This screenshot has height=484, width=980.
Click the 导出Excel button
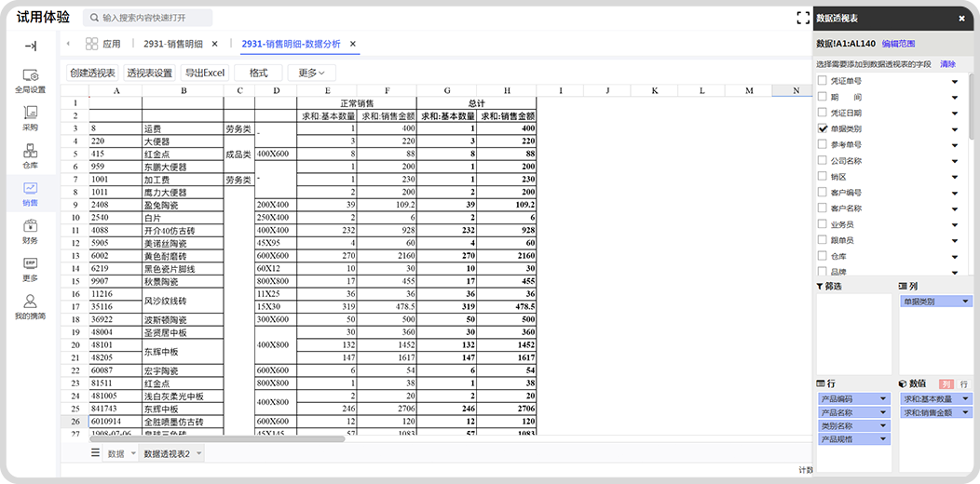205,74
